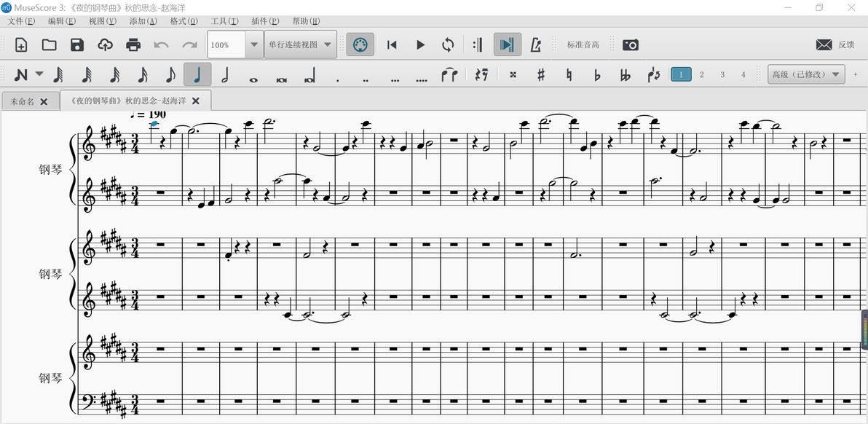Close the 秋的思念-赵海洋 tab
The image size is (868, 424).
(195, 101)
